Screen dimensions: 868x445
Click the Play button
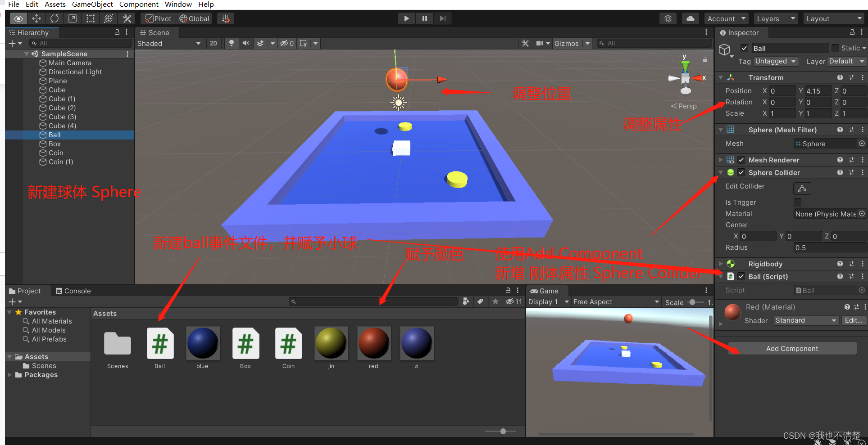click(x=406, y=18)
